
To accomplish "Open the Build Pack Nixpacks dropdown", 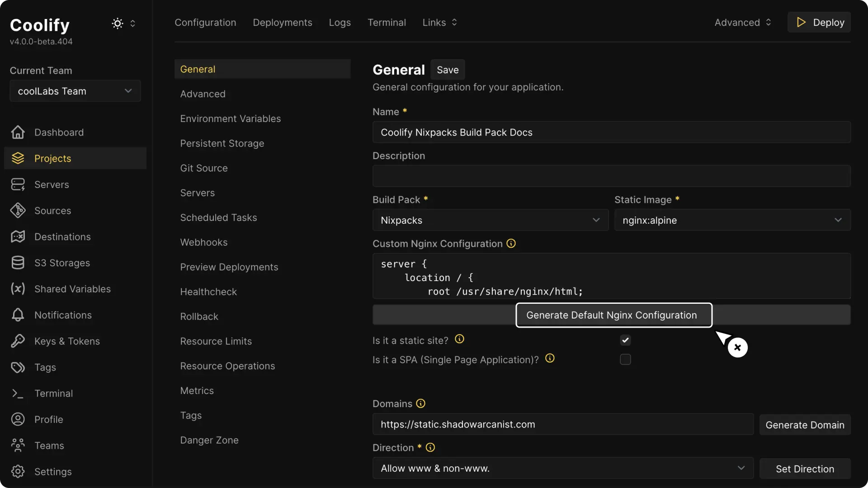I will click(x=490, y=220).
